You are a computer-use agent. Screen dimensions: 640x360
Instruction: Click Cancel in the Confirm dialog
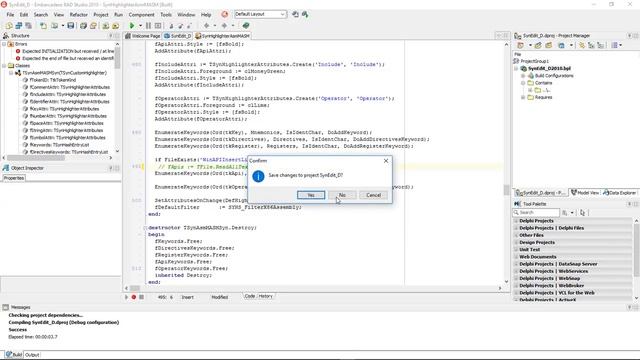(x=373, y=195)
